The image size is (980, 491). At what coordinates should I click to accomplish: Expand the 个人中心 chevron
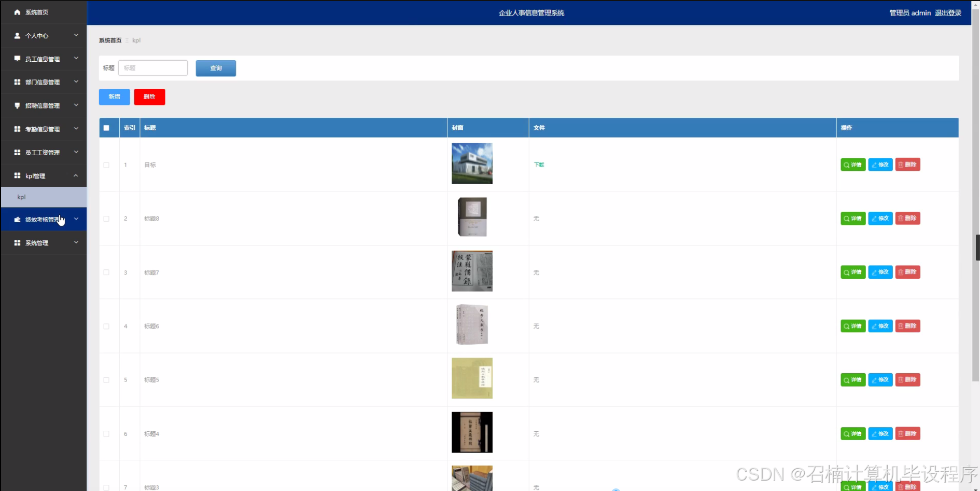coord(76,35)
